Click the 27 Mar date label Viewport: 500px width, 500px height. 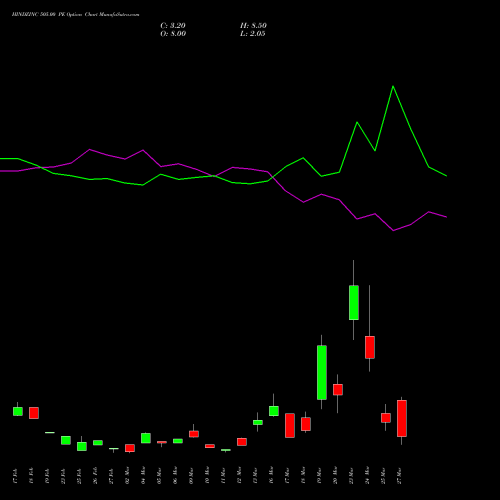400,476
